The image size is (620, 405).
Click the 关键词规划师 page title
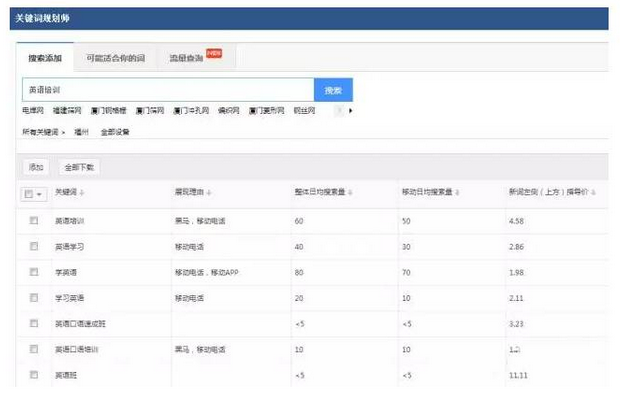42,18
